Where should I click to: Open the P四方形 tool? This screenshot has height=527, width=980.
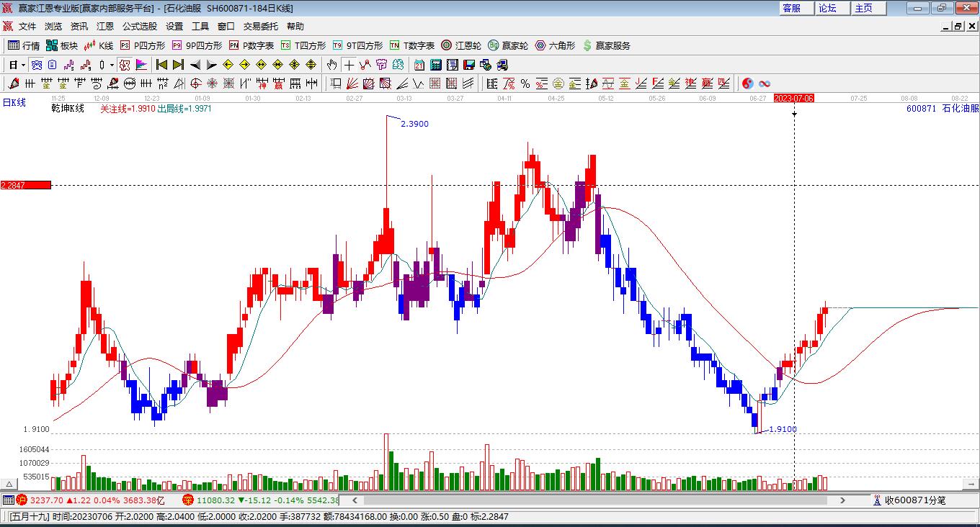(x=142, y=45)
